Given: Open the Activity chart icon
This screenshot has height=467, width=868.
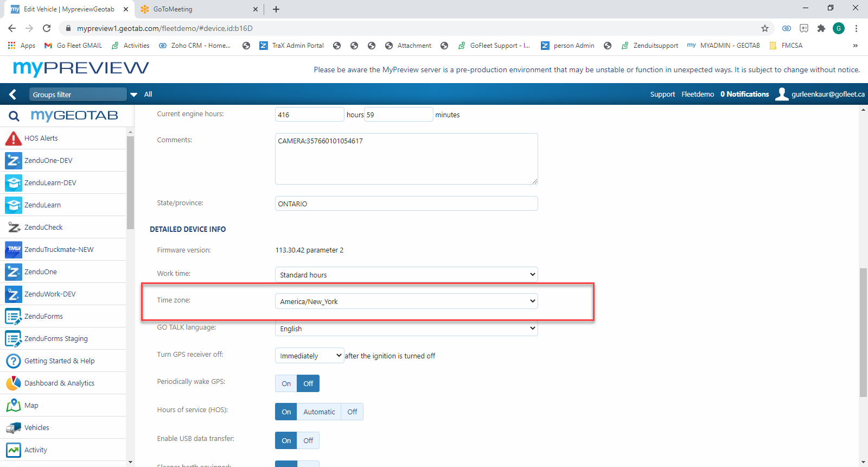Looking at the screenshot, I should [13, 450].
